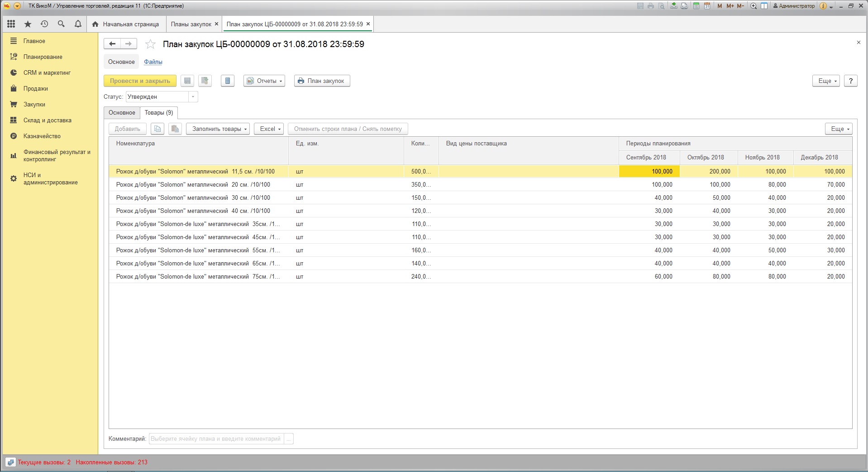Image resolution: width=868 pixels, height=472 pixels.
Task: Click the search magnifier in top panel
Action: pyautogui.click(x=61, y=24)
